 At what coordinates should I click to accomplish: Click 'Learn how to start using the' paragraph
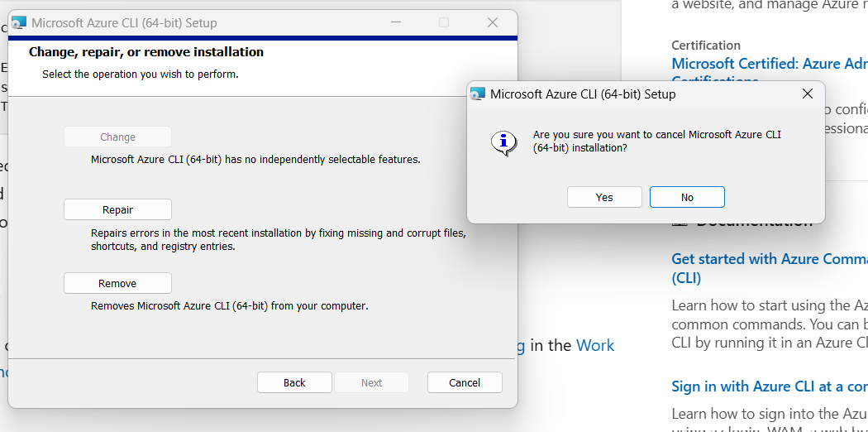pos(770,324)
